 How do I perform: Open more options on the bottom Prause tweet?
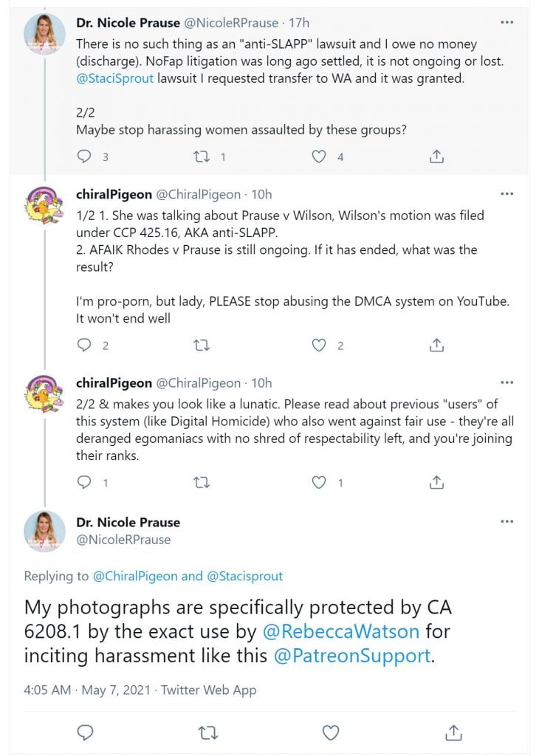click(507, 520)
